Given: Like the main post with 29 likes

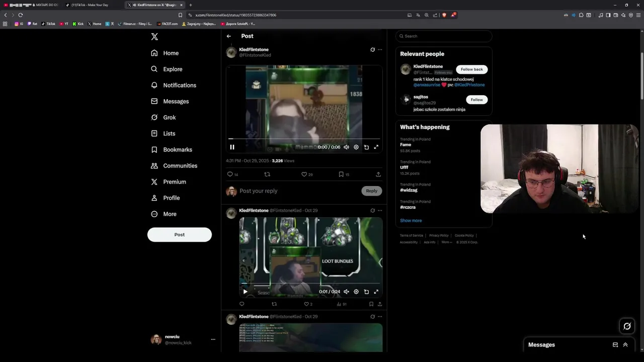Looking at the screenshot, I should [307, 174].
